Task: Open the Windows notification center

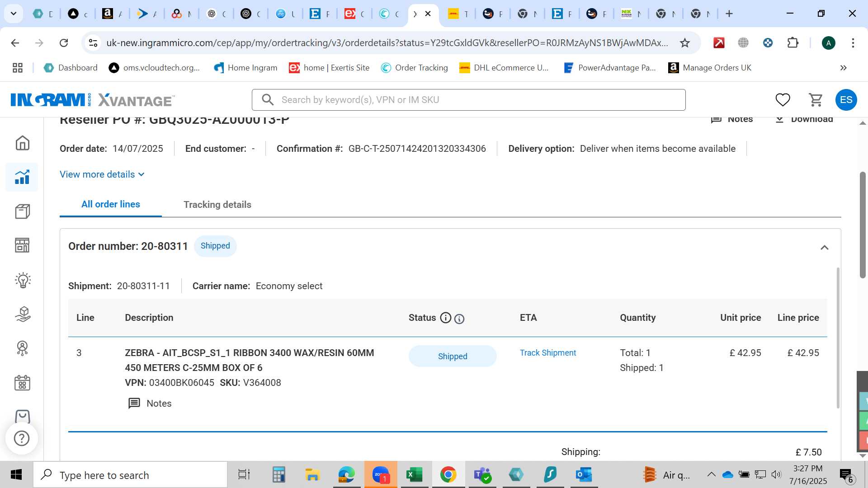Action: coord(846,475)
